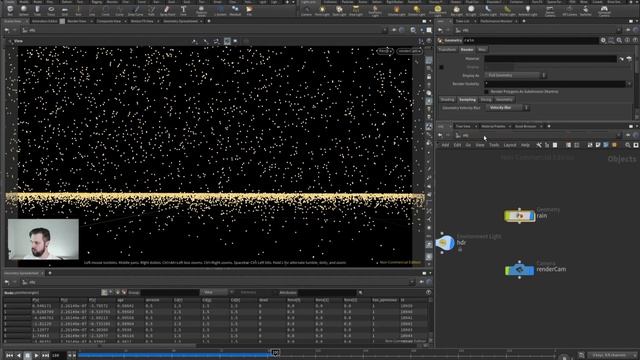Toggle the highlighted display option in View toolbar
The image size is (640, 360).
[x=227, y=41]
